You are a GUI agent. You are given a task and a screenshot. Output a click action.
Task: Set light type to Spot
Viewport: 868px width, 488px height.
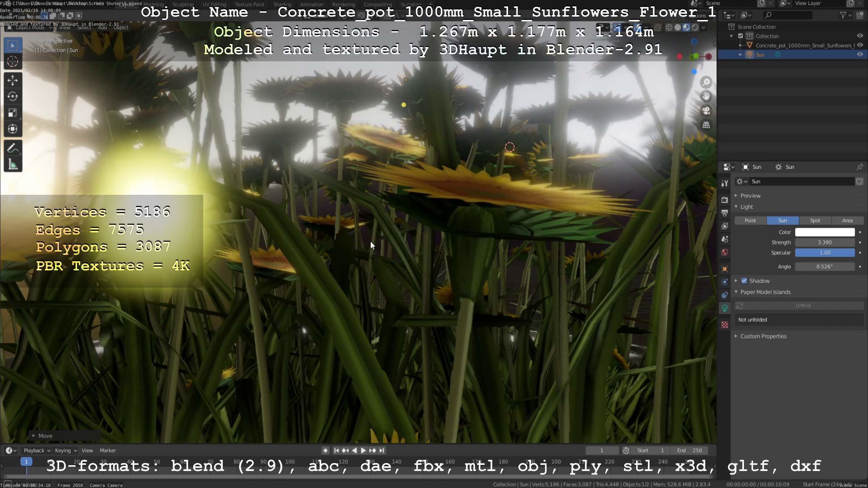click(x=815, y=221)
